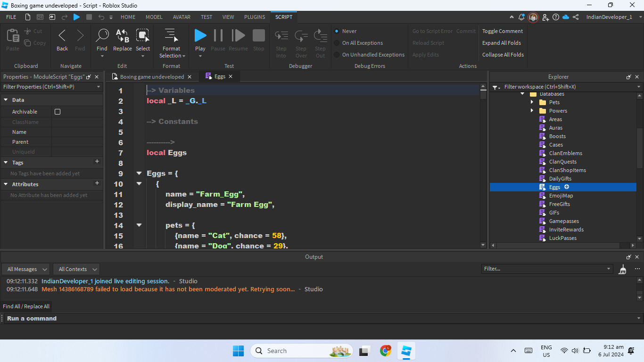Click the Wi-Fi icon in system tray
Screen dimensions: 644x362
(x=564, y=351)
